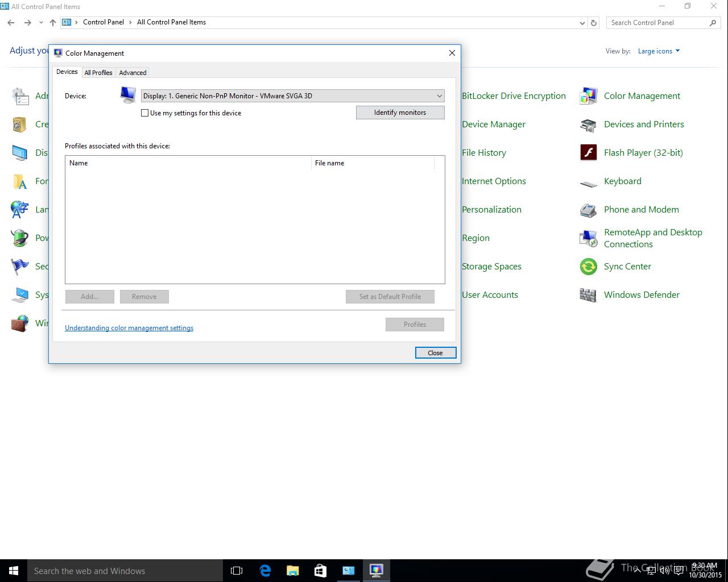This screenshot has width=728, height=582.
Task: Launch Microsoft Edge from the taskbar
Action: click(x=265, y=571)
